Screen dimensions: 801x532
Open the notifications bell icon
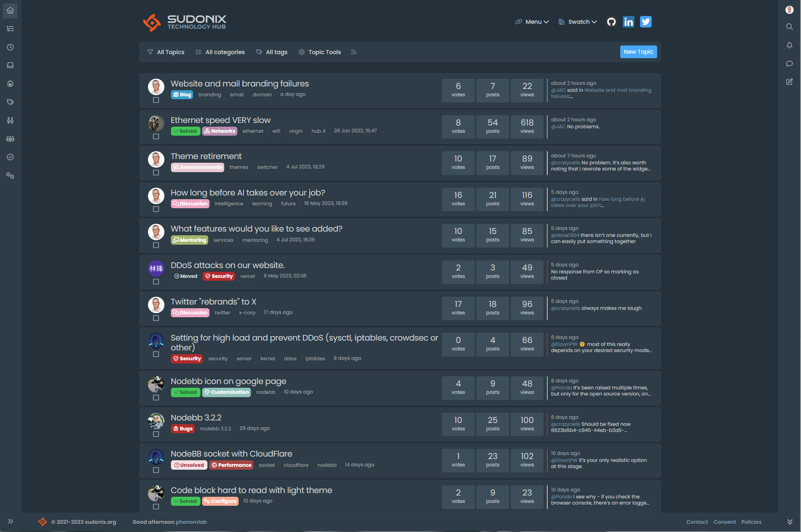[x=789, y=45]
